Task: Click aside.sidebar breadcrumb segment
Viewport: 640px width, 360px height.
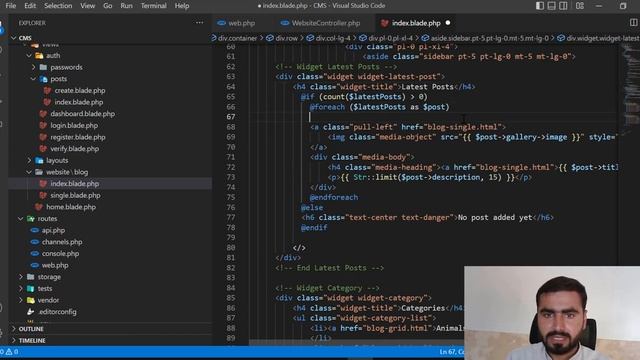Action: (x=490, y=38)
